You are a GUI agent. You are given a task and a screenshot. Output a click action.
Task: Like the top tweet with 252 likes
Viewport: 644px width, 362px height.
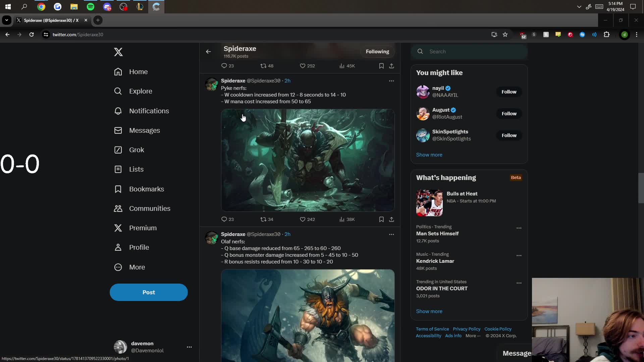click(307, 66)
